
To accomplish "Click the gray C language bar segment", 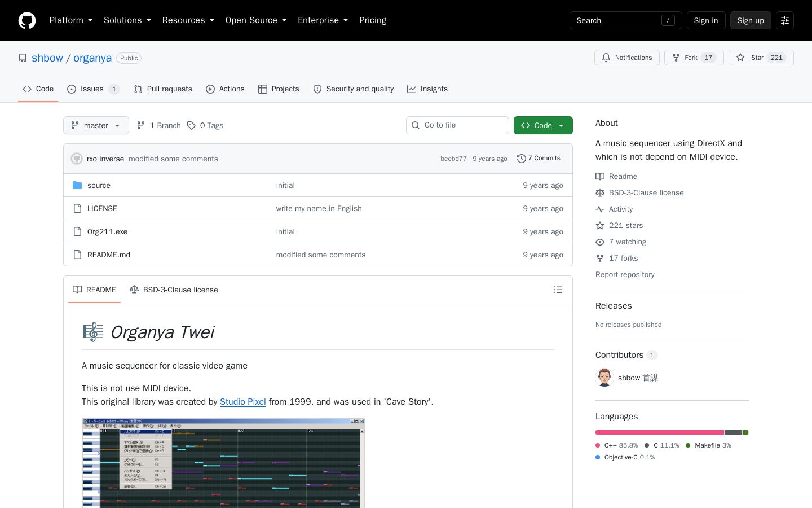I will coord(734,432).
